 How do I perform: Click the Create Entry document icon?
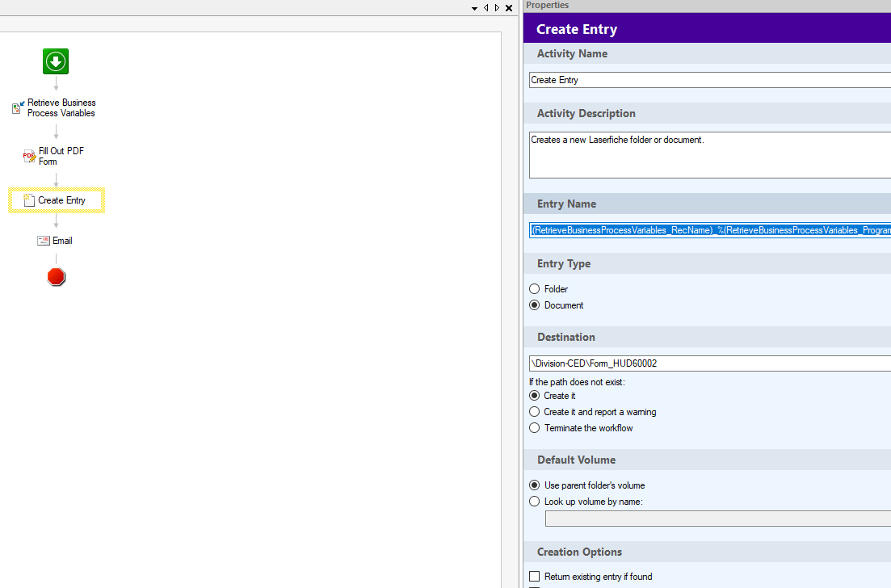[29, 200]
